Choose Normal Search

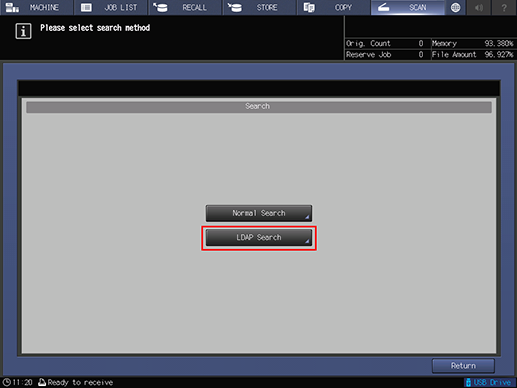tap(259, 213)
